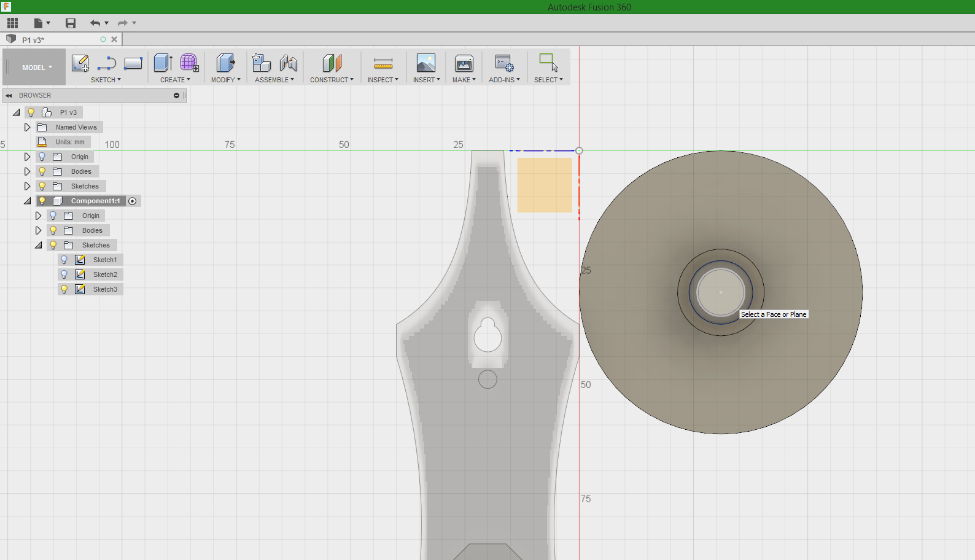
Task: Toggle Component1:1 visibility bulb
Action: click(x=42, y=201)
